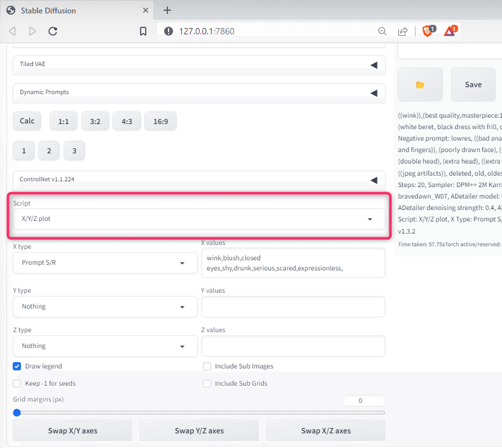
Task: Expand the ControlNet v1.1.224 section
Action: tap(199, 179)
